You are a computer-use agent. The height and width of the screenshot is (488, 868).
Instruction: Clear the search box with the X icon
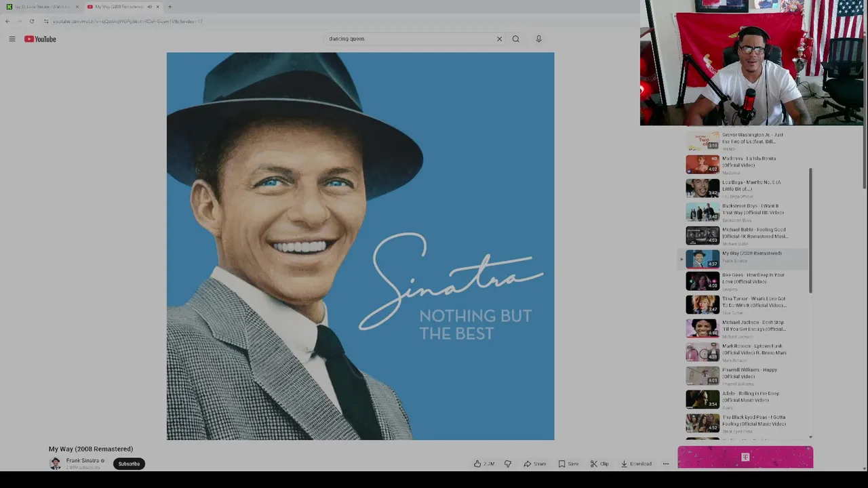(x=499, y=39)
